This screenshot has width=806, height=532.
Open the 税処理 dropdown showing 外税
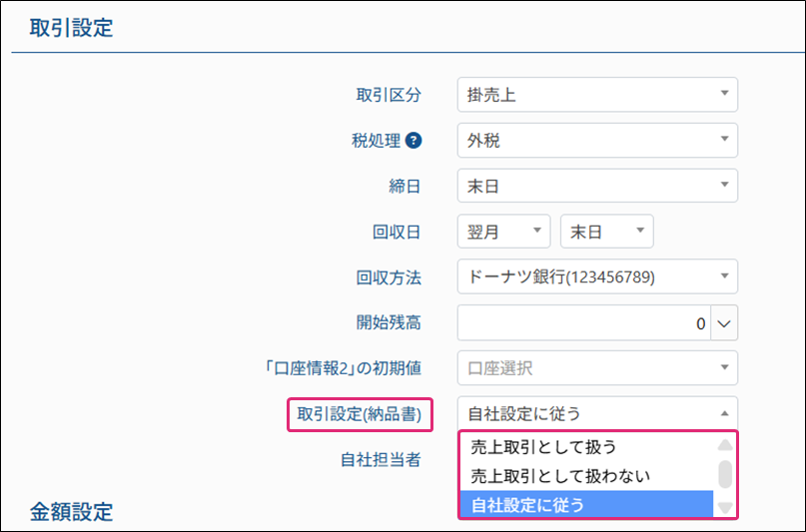tap(597, 141)
